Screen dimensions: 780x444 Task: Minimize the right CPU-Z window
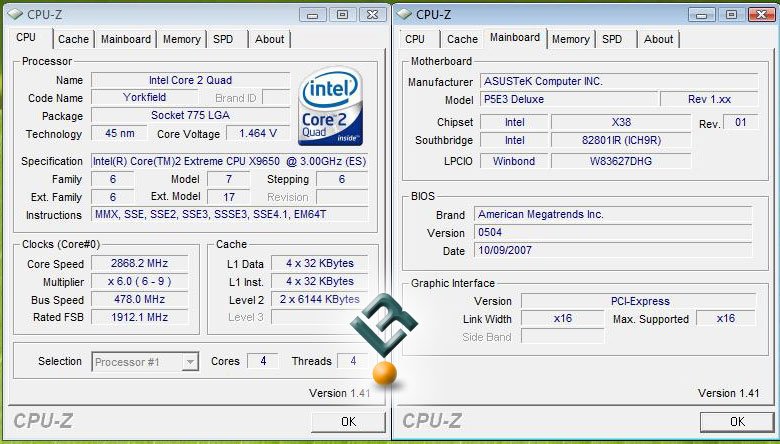click(702, 14)
